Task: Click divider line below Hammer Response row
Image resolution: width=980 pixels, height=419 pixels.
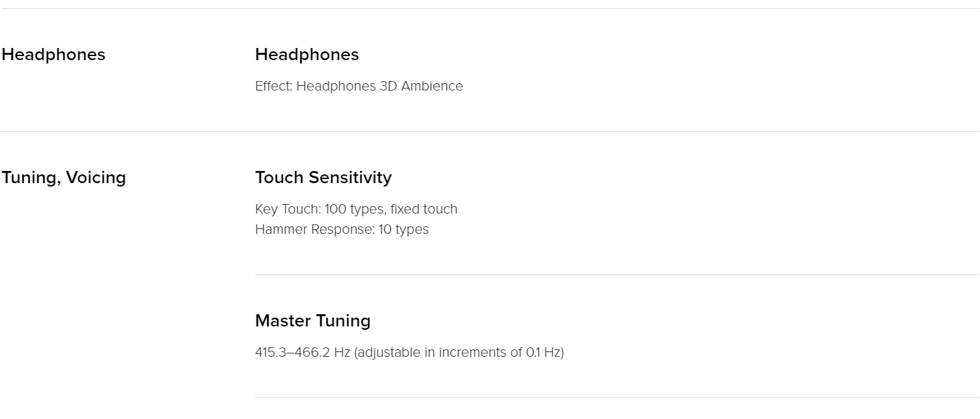Action: click(x=617, y=274)
